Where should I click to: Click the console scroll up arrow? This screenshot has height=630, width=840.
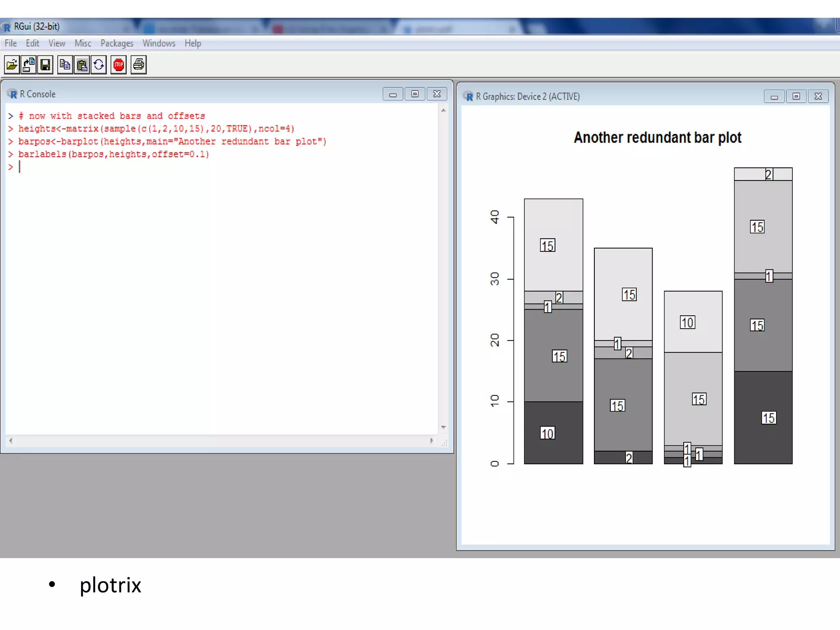coord(443,110)
